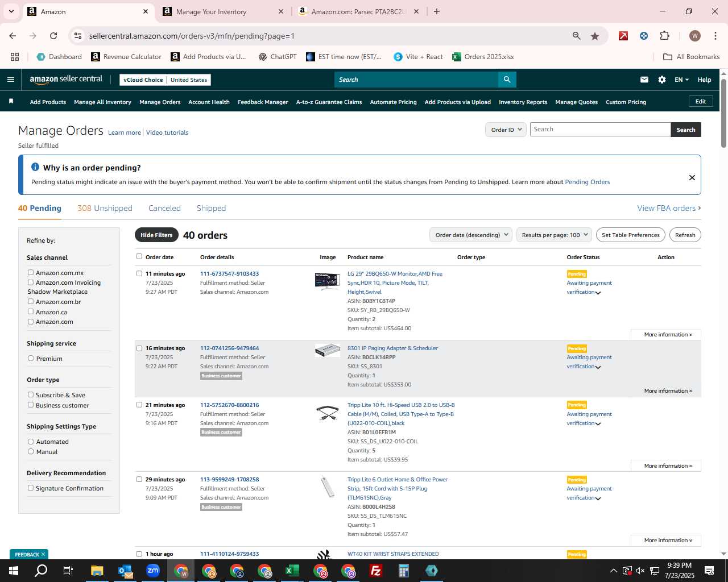
Task: Open the EN language dropdown
Action: click(x=681, y=80)
